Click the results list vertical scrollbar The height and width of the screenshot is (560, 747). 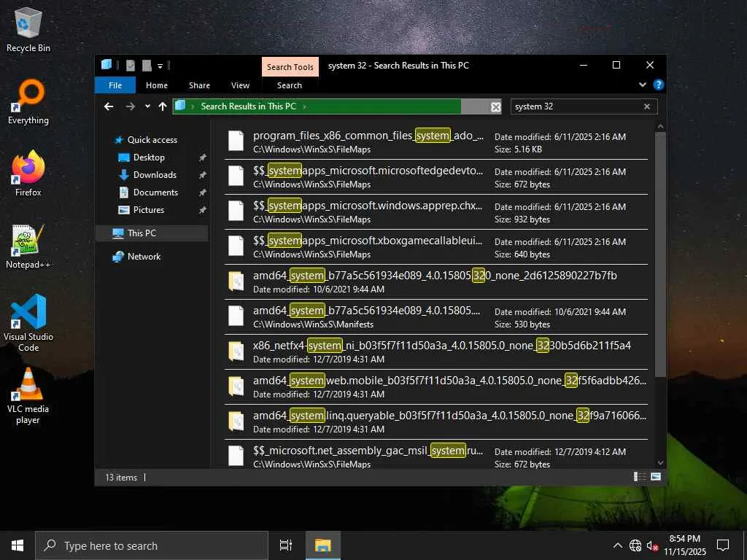(x=660, y=254)
